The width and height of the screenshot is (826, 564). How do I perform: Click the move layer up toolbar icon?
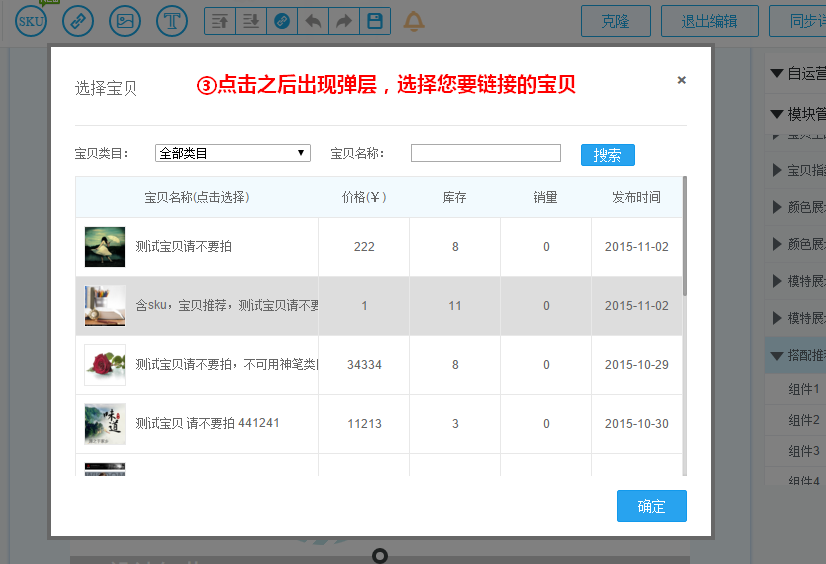pyautogui.click(x=220, y=21)
